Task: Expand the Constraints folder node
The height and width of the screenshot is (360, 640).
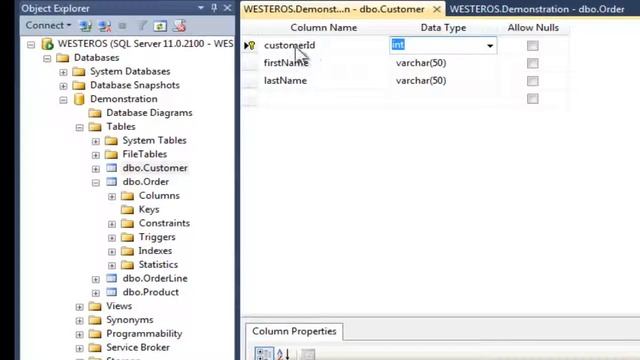Action: click(111, 224)
